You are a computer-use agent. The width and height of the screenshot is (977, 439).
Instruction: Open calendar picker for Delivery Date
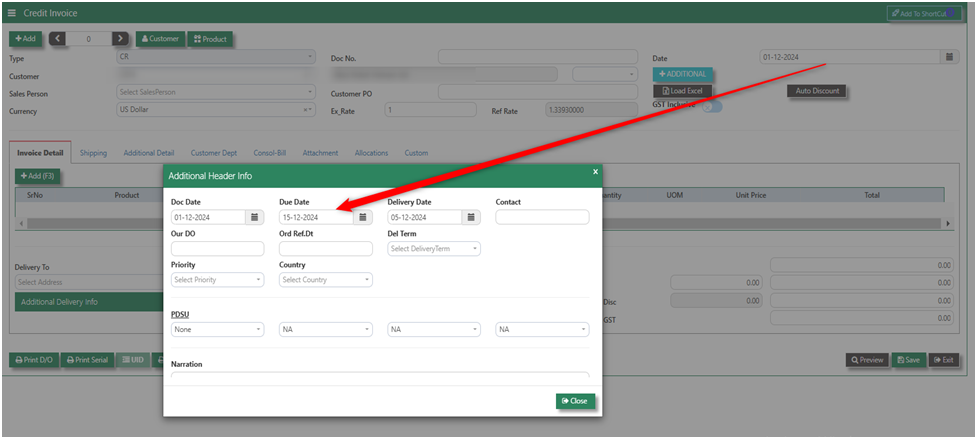click(471, 217)
